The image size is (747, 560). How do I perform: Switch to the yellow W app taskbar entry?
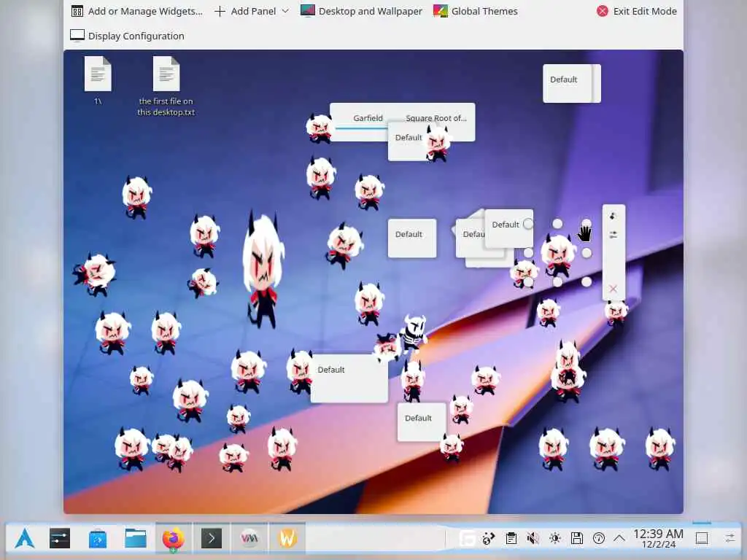coord(287,539)
